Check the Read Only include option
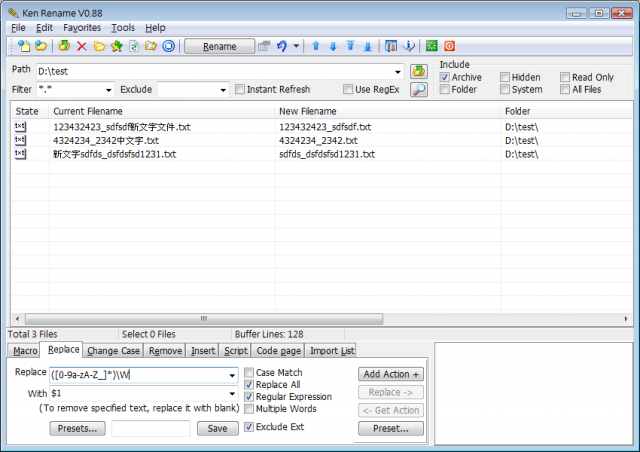The height and width of the screenshot is (452, 640). click(565, 77)
